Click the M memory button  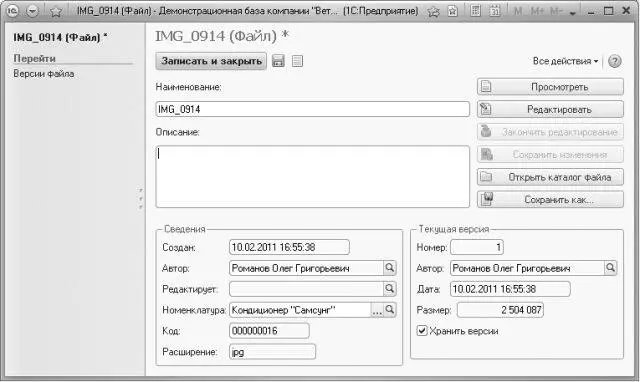(518, 11)
